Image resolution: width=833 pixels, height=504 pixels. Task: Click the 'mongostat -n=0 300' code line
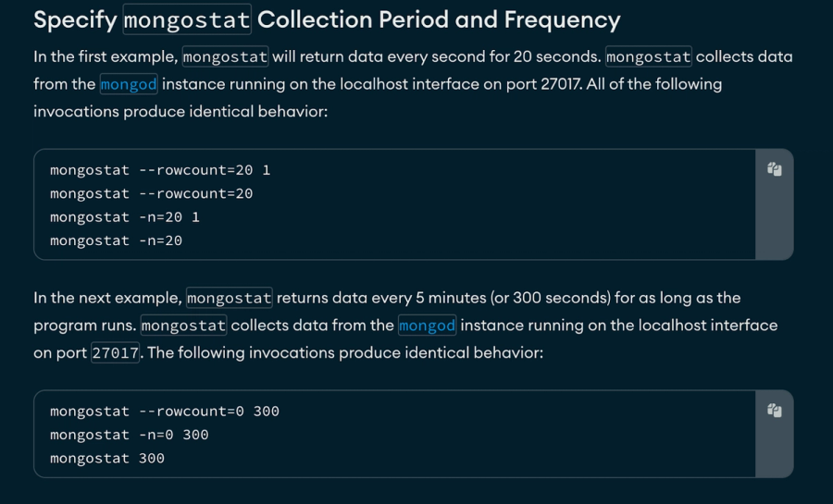tap(129, 435)
